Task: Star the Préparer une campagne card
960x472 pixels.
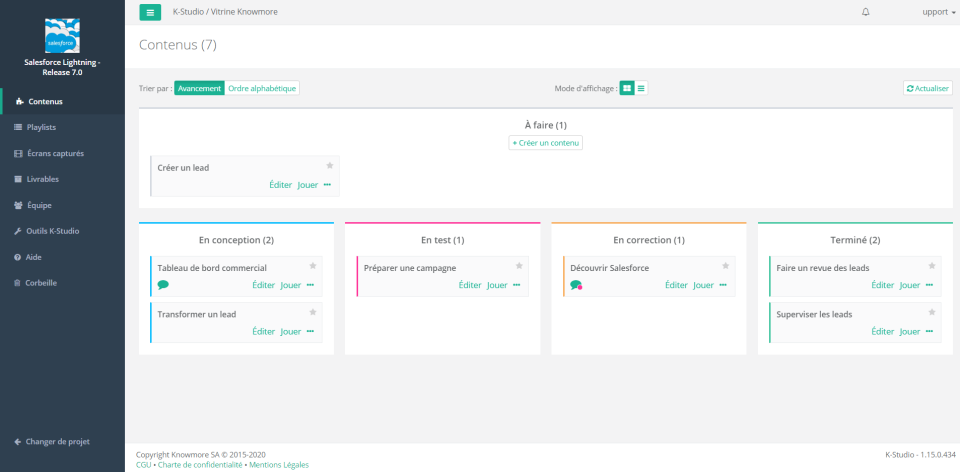Action: 519,266
